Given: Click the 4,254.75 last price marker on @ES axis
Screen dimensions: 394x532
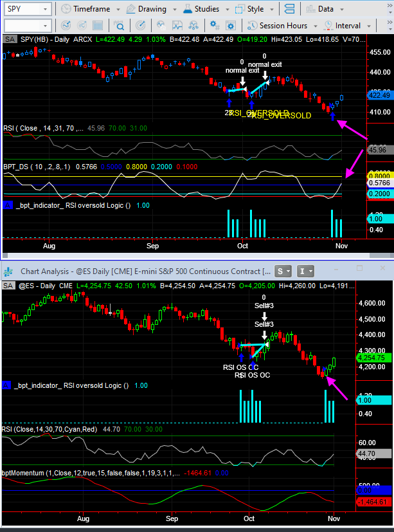Looking at the screenshot, I should [374, 358].
